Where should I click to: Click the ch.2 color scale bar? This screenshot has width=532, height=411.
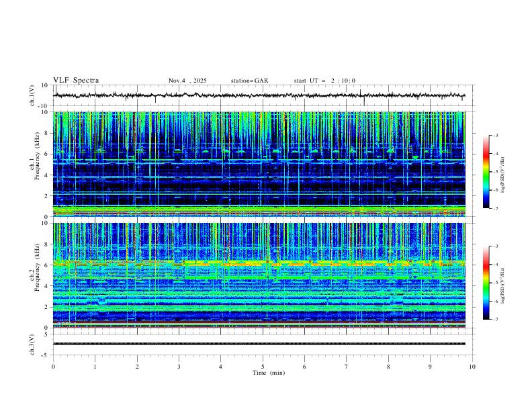click(486, 283)
